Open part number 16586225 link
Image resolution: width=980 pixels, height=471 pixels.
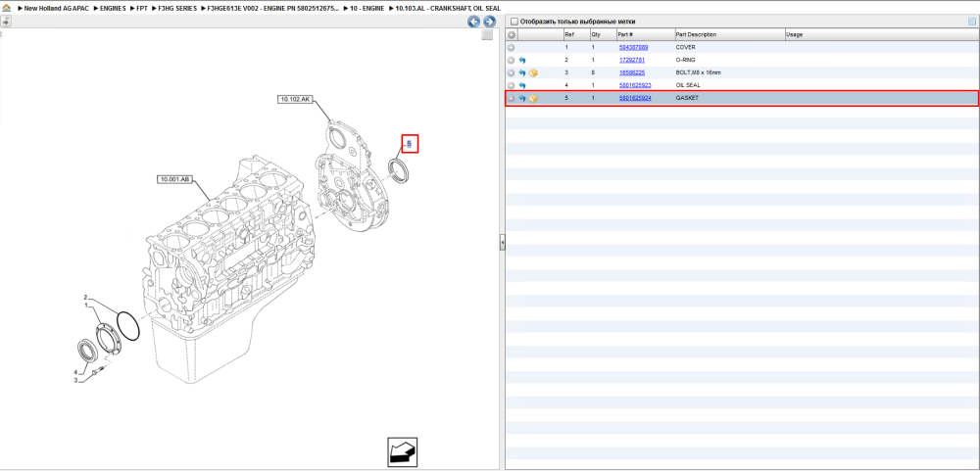[x=632, y=73]
